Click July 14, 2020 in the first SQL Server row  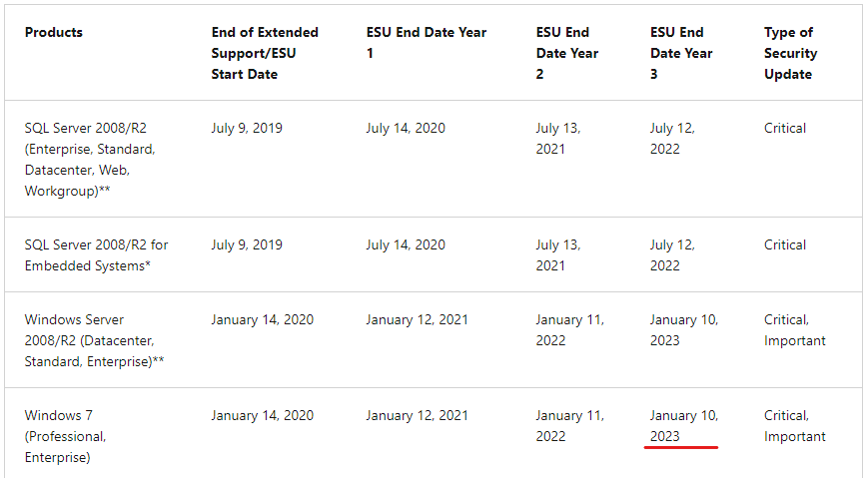pyautogui.click(x=406, y=128)
